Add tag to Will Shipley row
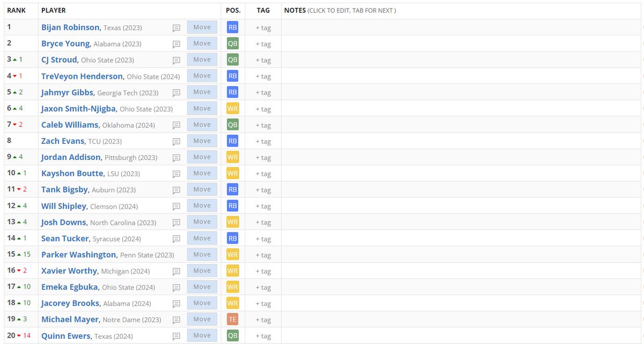The image size is (644, 344). pos(263,207)
